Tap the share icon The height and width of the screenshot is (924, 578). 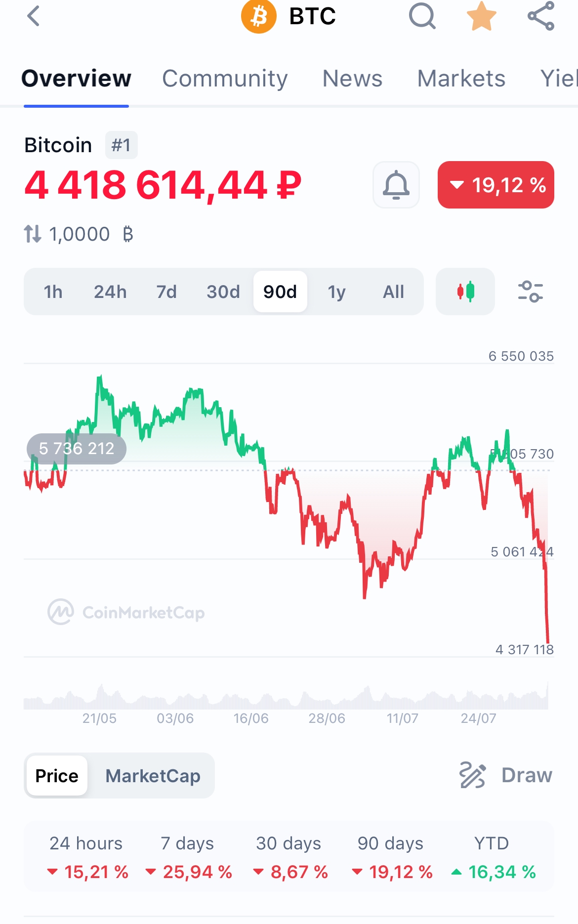tap(541, 16)
